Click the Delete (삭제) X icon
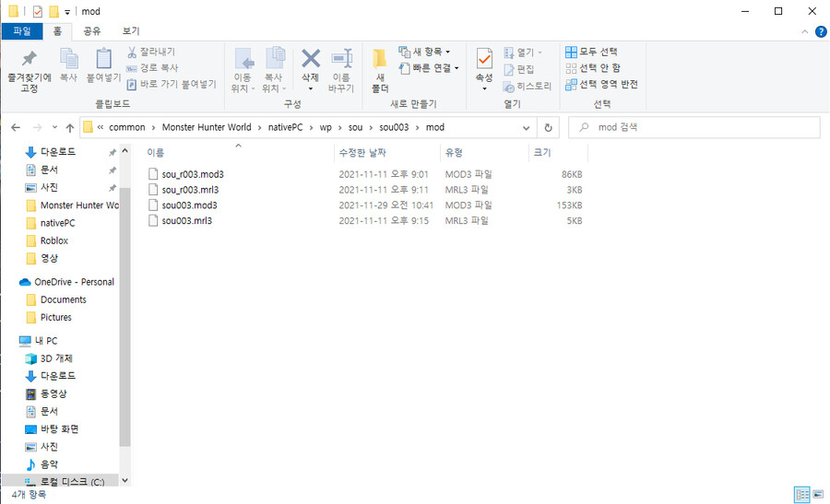The width and height of the screenshot is (830, 504). [311, 59]
